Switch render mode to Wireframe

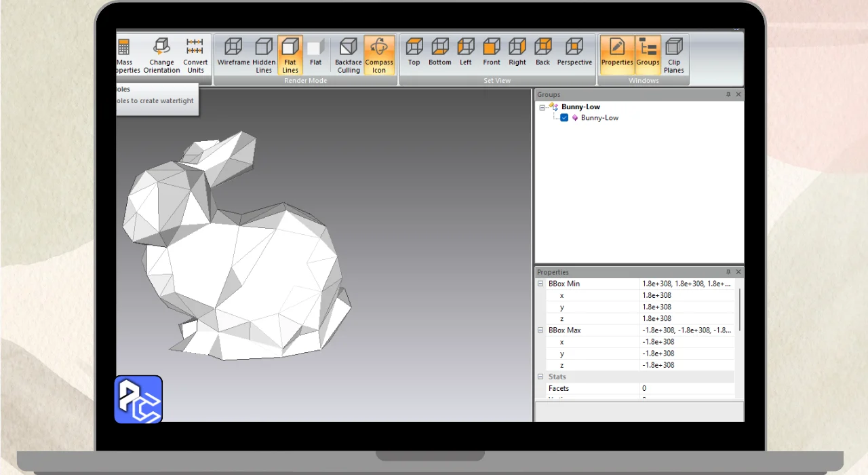click(233, 54)
